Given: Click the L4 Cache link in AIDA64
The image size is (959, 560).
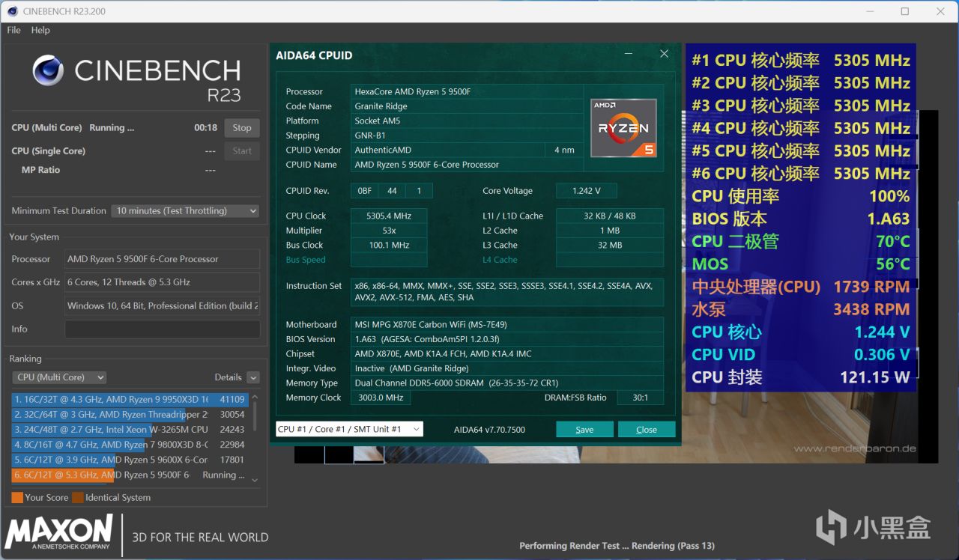Looking at the screenshot, I should (500, 260).
